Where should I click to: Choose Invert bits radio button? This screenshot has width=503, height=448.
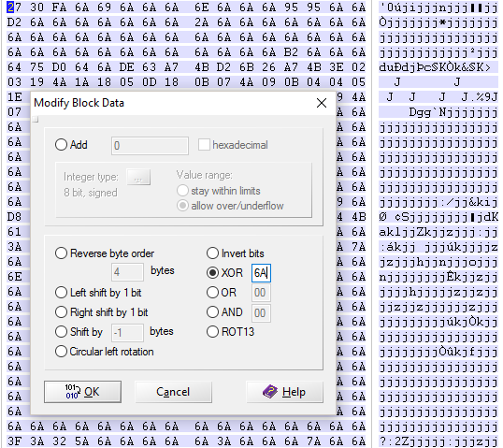click(212, 253)
